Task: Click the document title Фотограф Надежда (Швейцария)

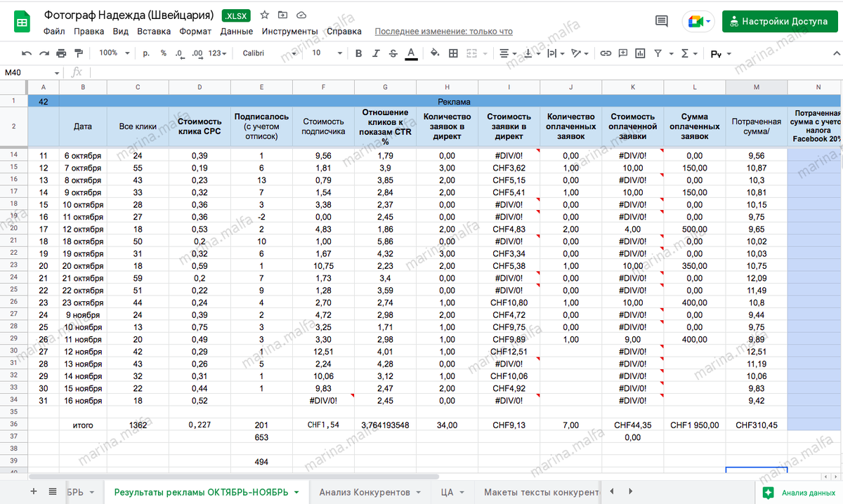Action: point(130,15)
